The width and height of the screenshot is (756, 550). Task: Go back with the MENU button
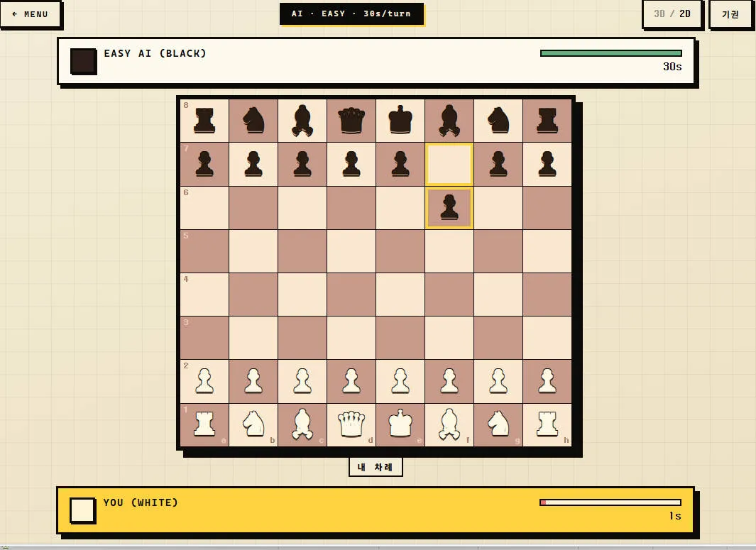click(30, 14)
